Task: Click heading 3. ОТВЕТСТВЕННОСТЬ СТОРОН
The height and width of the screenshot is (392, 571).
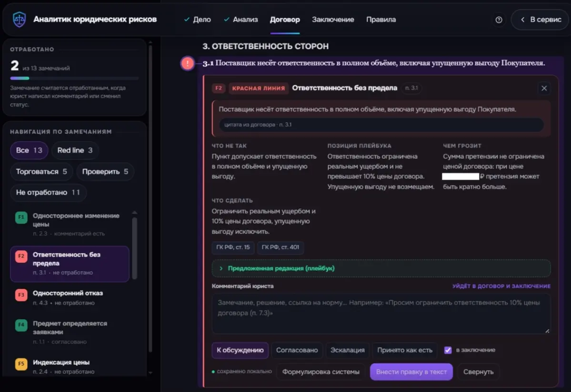Action: [265, 46]
